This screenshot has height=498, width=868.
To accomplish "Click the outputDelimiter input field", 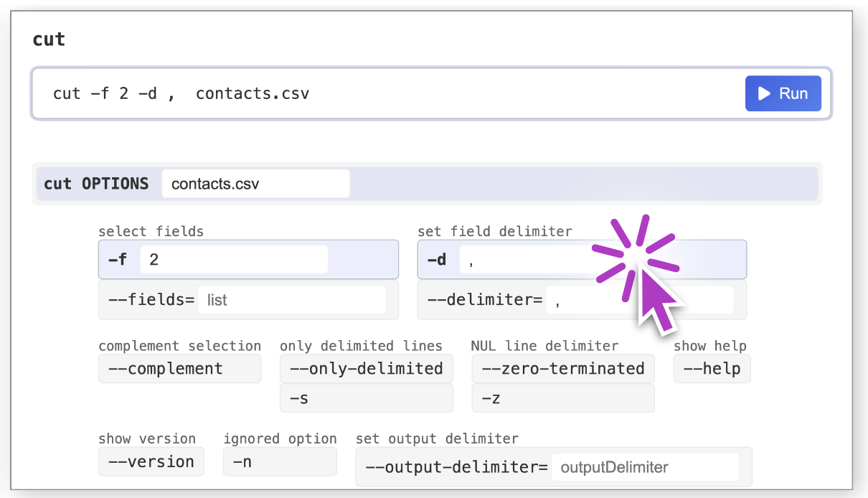I will (644, 467).
